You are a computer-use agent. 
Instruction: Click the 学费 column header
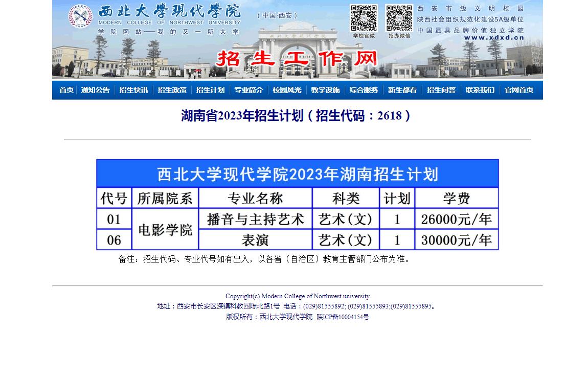(457, 198)
